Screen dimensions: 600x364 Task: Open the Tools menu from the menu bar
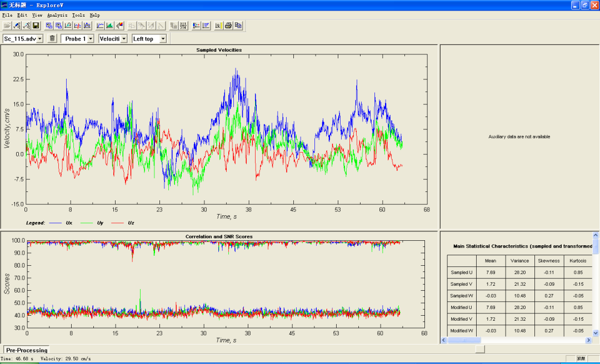pos(78,15)
